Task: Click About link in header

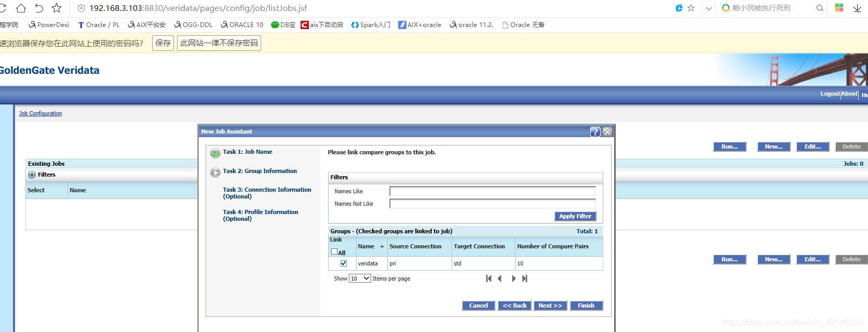Action: [849, 94]
